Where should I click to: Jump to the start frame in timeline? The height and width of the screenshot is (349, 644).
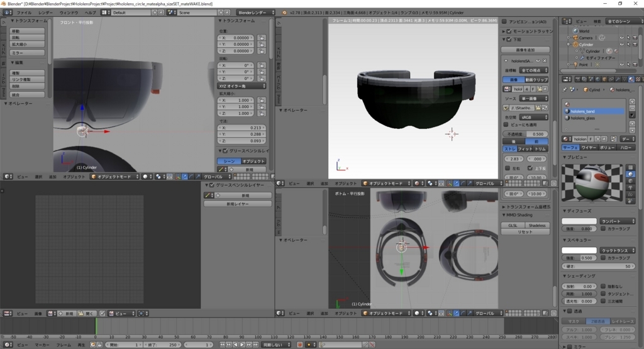[222, 345]
